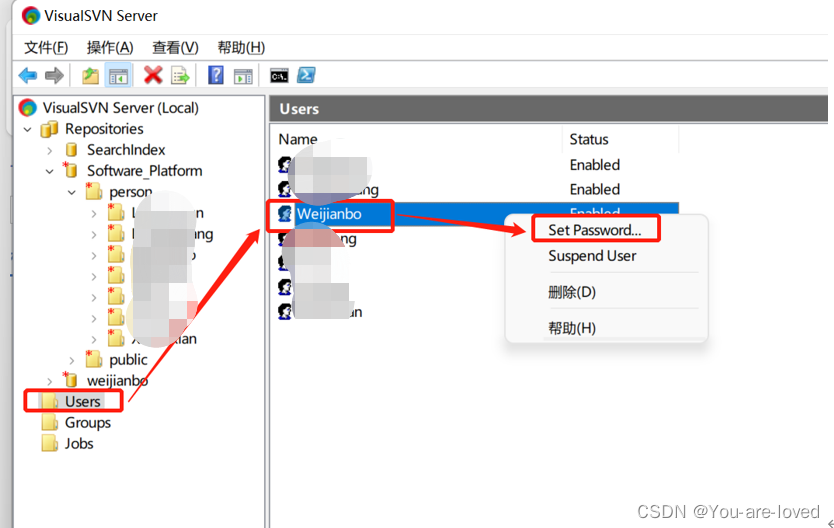Click the Groups folder icon
Viewport: 834px width, 528px height.
[50, 422]
